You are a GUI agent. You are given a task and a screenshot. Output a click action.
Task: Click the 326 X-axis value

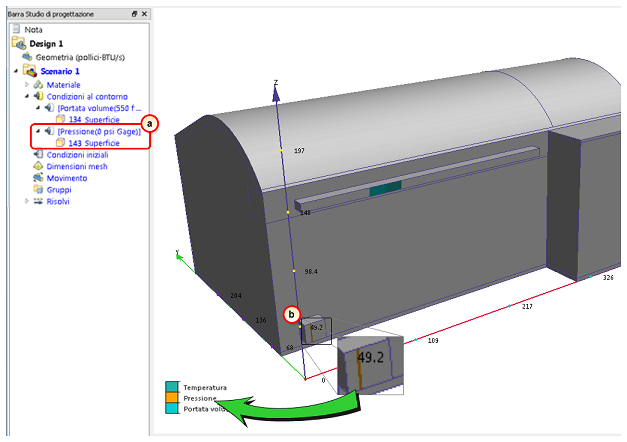tap(608, 277)
